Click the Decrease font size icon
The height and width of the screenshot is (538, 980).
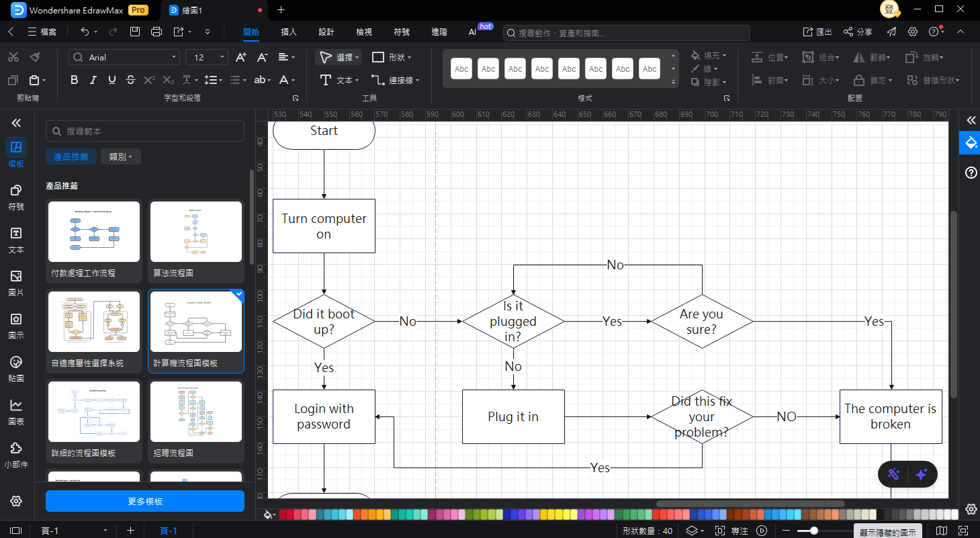263,57
